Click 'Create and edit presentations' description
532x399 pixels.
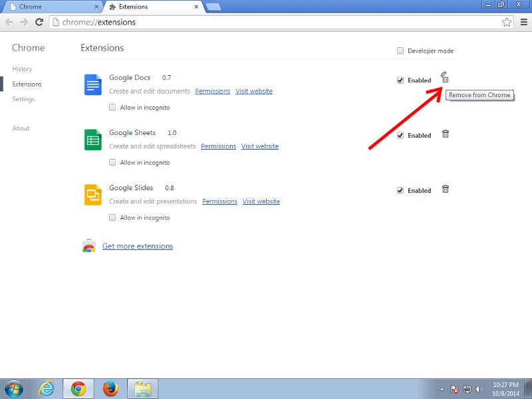pos(153,201)
